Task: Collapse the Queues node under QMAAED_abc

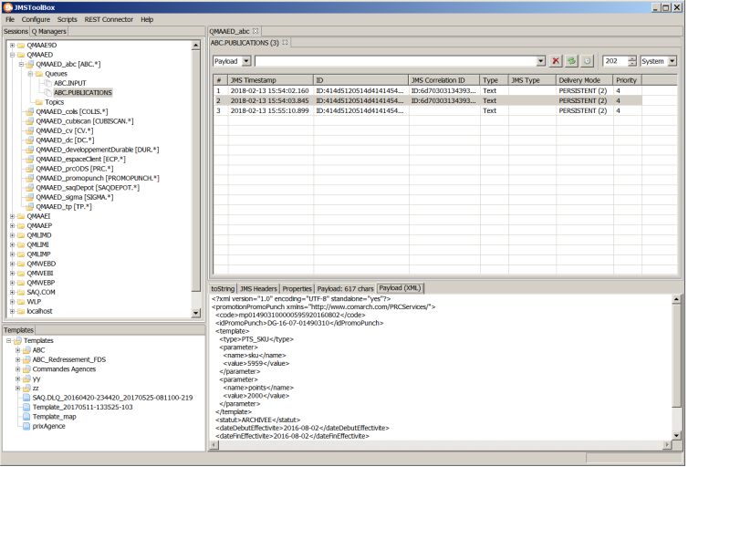Action: coord(30,72)
